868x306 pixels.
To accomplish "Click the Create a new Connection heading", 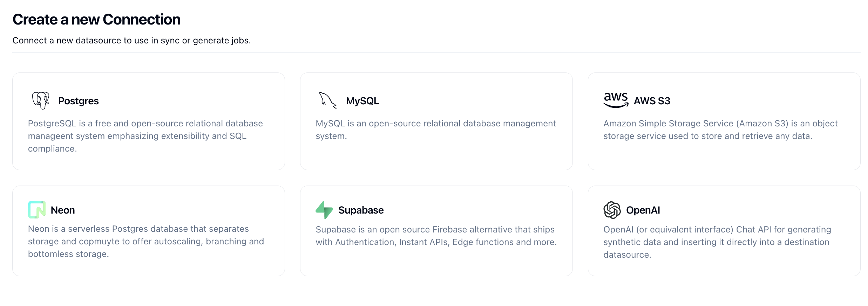I will click(x=96, y=19).
